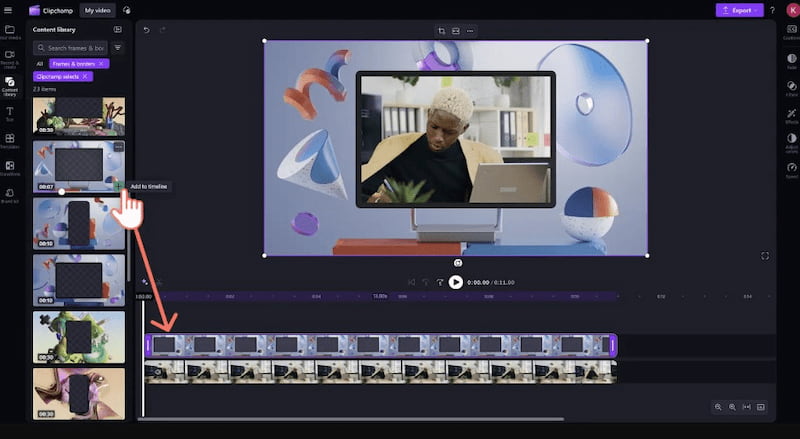Enter fullscreen preview mode
This screenshot has width=800, height=439.
click(x=765, y=256)
